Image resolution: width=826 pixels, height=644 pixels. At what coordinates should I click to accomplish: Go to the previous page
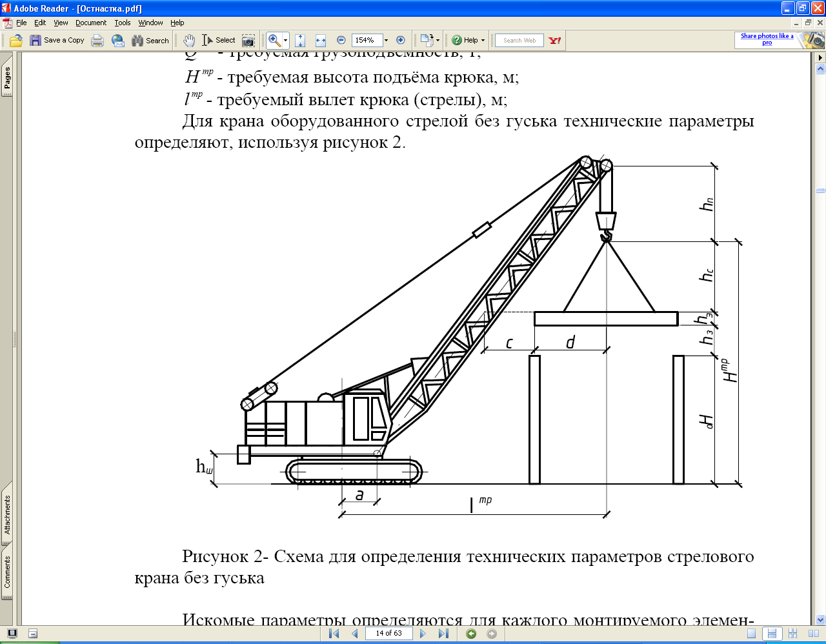click(x=354, y=634)
